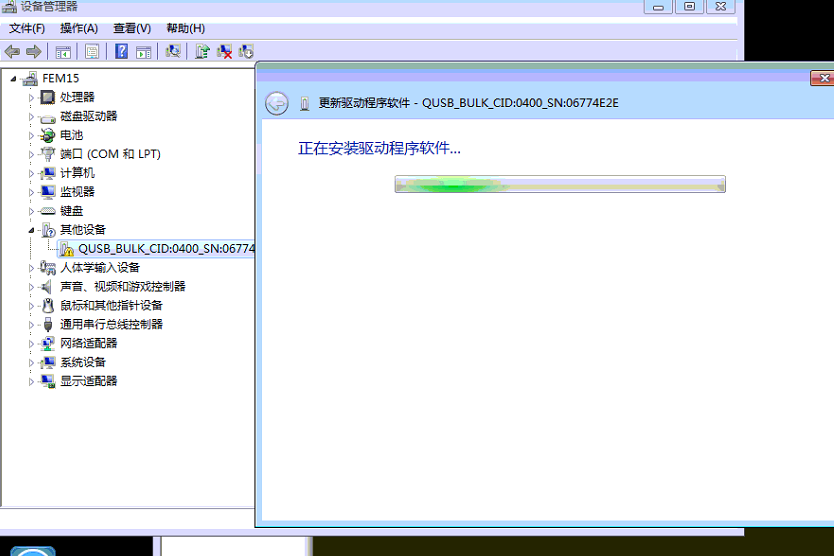Click the 系统设备 system devices icon
Image resolution: width=834 pixels, height=556 pixels.
[x=48, y=362]
